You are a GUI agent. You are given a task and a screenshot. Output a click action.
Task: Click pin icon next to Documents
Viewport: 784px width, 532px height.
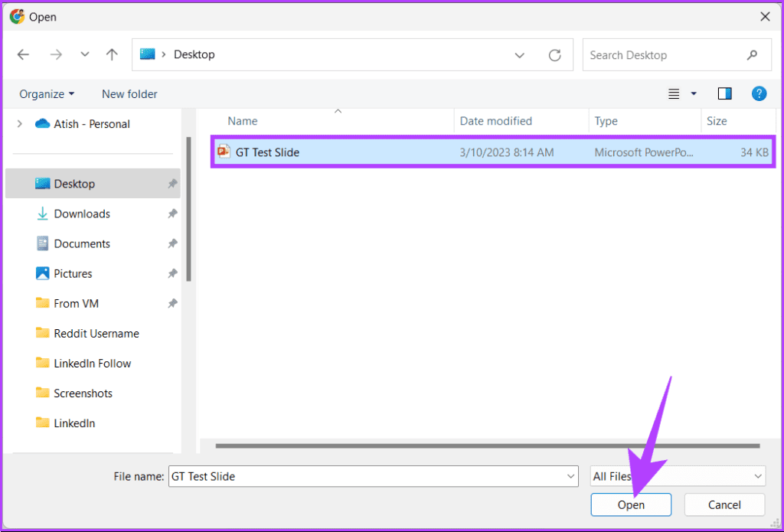172,243
